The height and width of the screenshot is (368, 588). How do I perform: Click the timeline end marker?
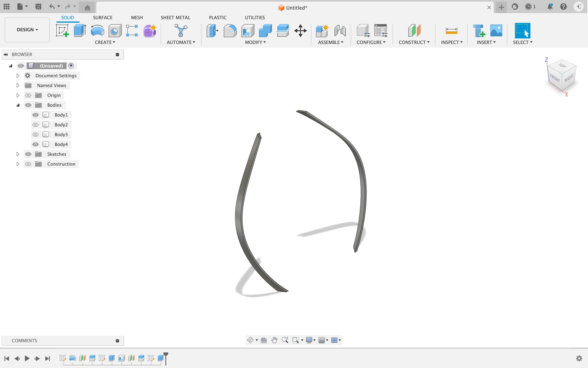(166, 359)
